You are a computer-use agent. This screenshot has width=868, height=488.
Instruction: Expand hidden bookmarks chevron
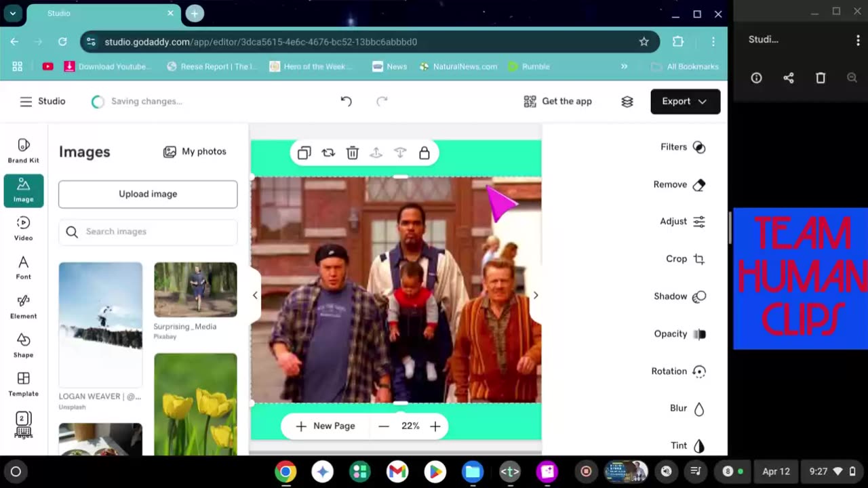coord(624,66)
